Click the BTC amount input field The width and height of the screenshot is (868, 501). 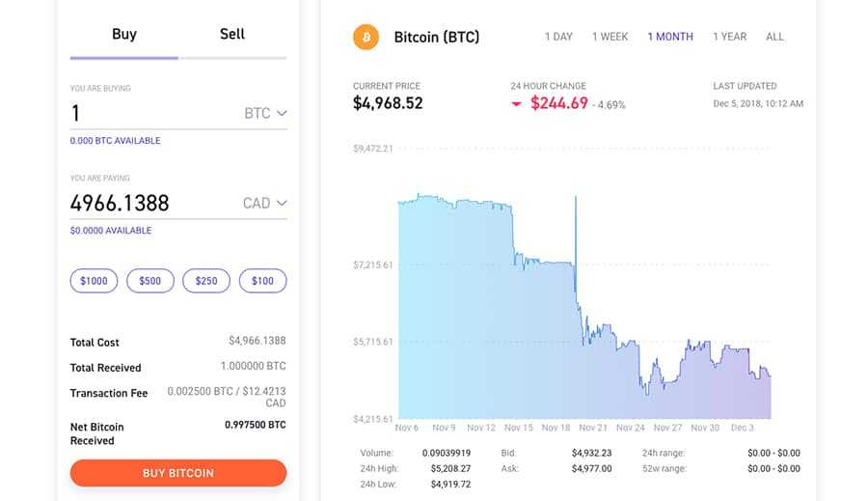(145, 113)
